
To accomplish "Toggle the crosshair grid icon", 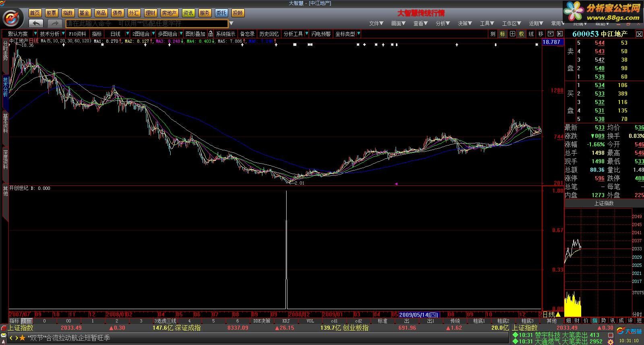I will (512, 34).
